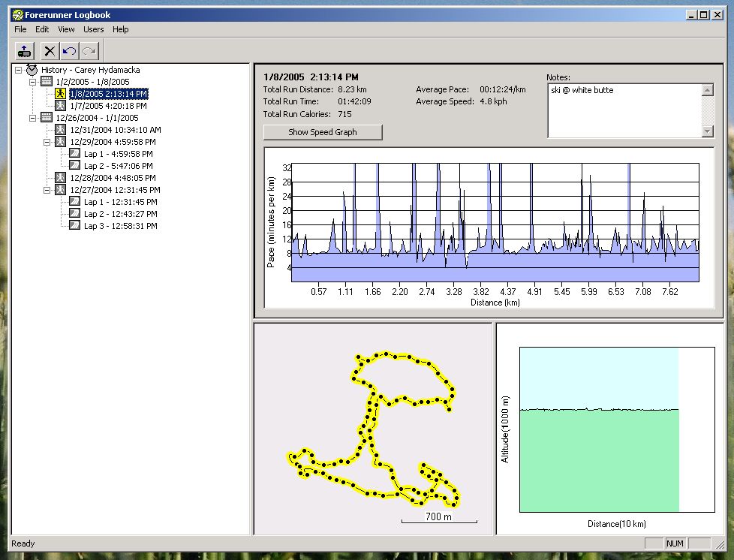Click calendar icon for week 1/2/2005 - 1/8/2005

[x=47, y=82]
